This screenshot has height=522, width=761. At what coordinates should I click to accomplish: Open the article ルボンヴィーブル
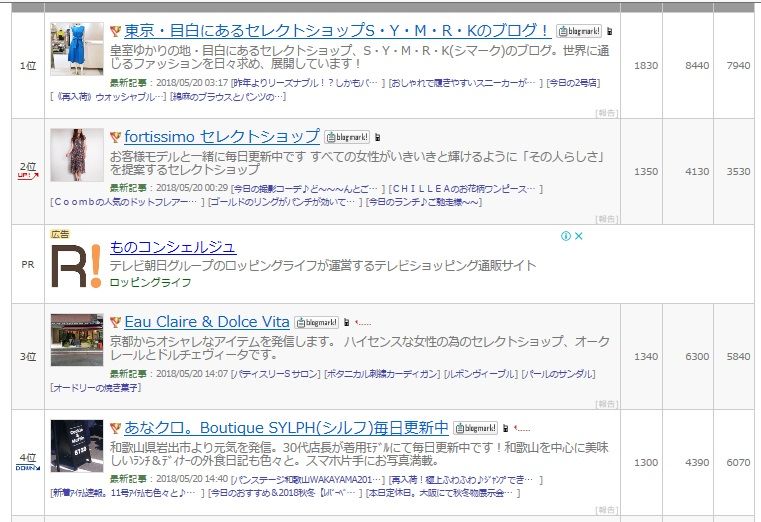click(481, 374)
